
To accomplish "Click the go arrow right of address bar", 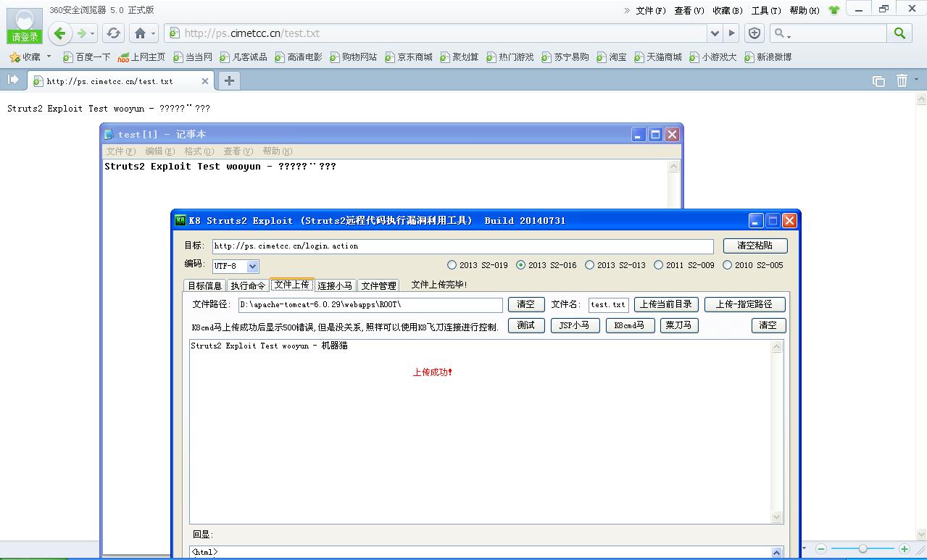I will pos(732,33).
